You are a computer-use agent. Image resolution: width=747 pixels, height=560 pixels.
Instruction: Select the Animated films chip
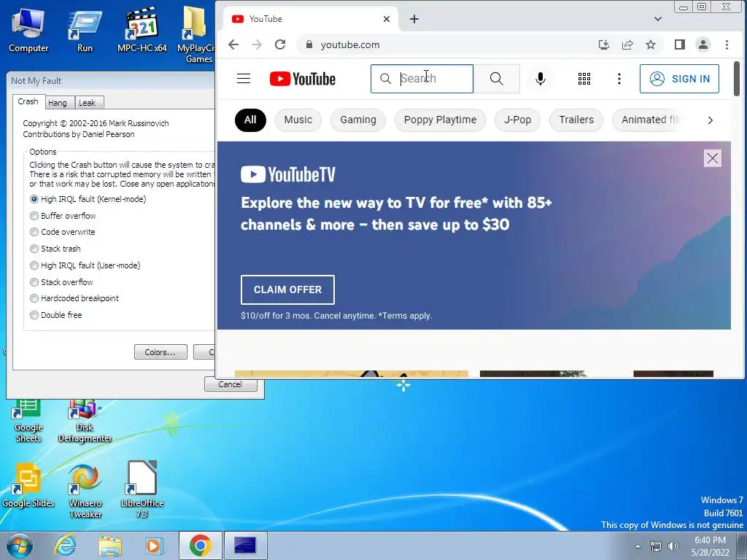[650, 120]
